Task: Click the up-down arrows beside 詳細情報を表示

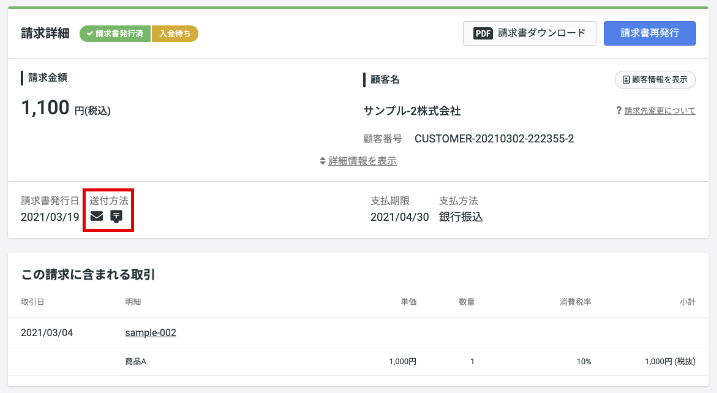Action: (x=322, y=161)
